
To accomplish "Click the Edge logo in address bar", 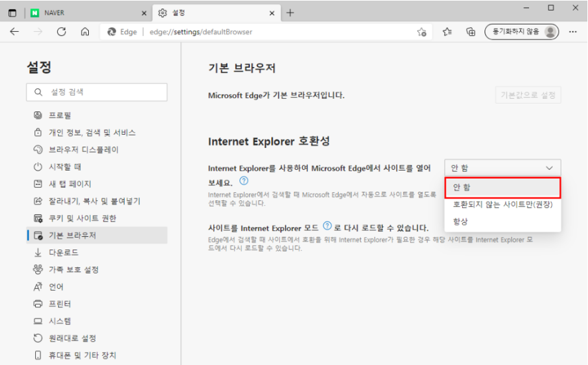I will coord(111,32).
